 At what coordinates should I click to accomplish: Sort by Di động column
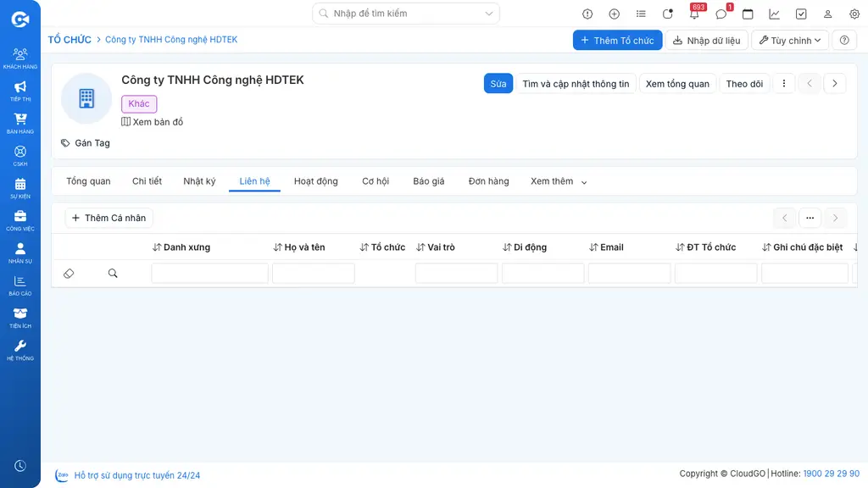coord(524,247)
